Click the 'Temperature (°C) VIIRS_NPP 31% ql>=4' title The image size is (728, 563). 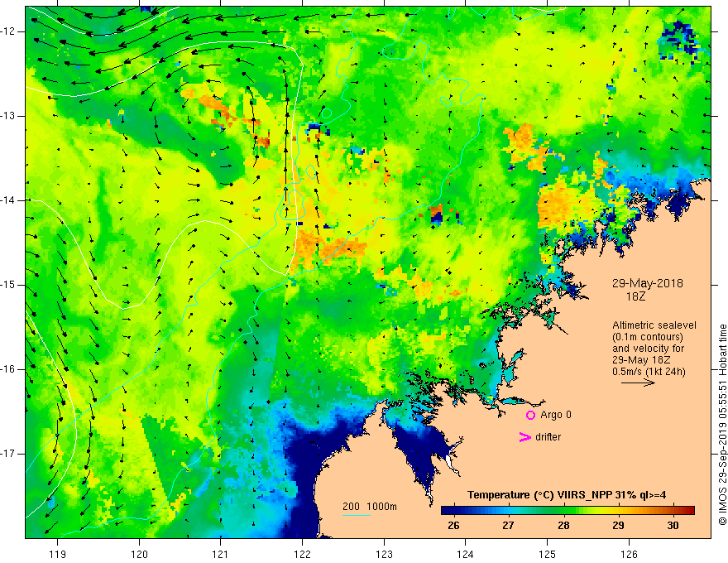pos(567,495)
